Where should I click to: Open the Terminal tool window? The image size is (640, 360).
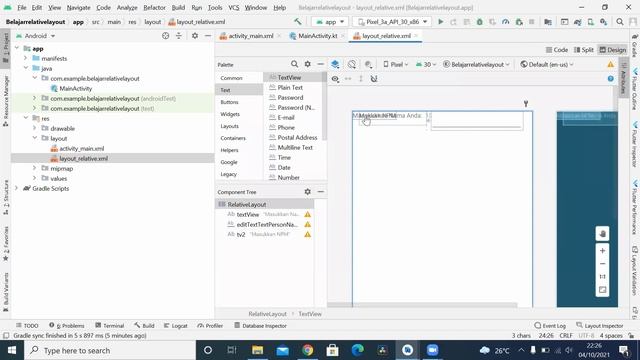[109, 325]
